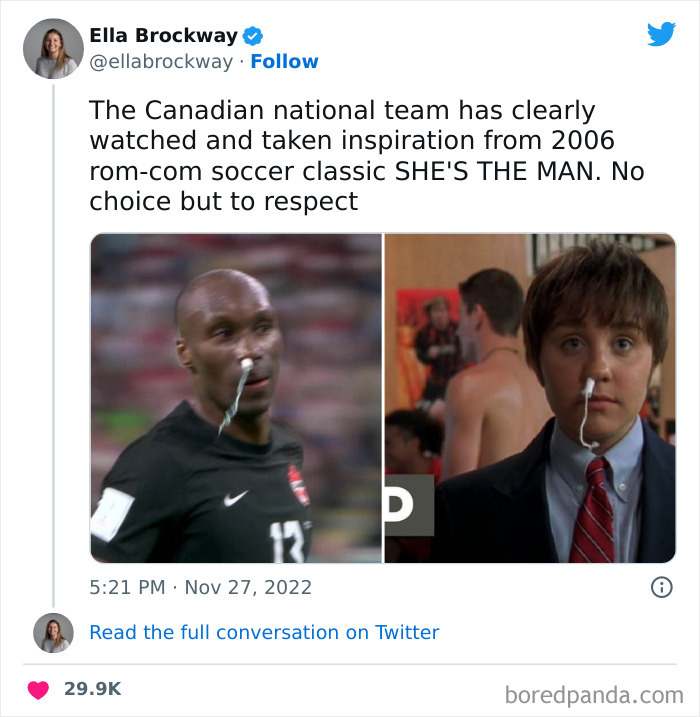700x717 pixels.
Task: Open Ella Brockway's large profile avatar
Action: (x=53, y=48)
